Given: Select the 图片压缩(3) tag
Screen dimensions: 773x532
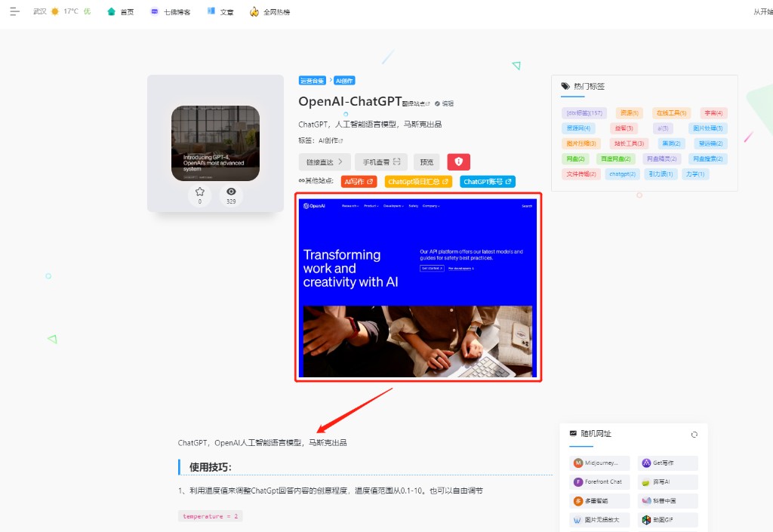Looking at the screenshot, I should (x=581, y=143).
